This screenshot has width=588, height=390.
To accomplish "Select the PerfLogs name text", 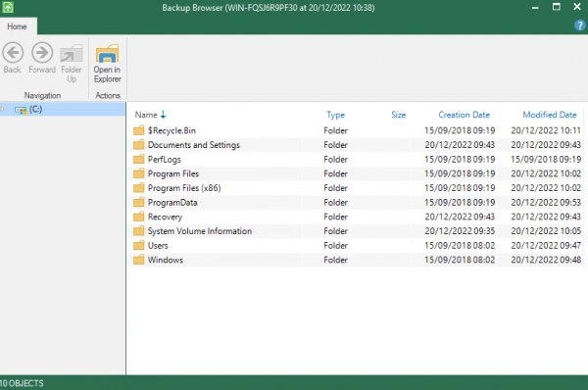I will pyautogui.click(x=165, y=160).
